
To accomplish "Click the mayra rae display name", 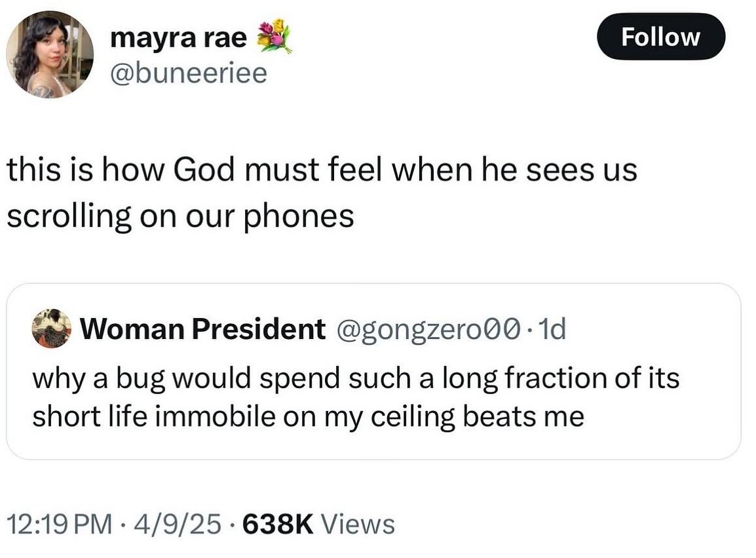I will (x=178, y=38).
